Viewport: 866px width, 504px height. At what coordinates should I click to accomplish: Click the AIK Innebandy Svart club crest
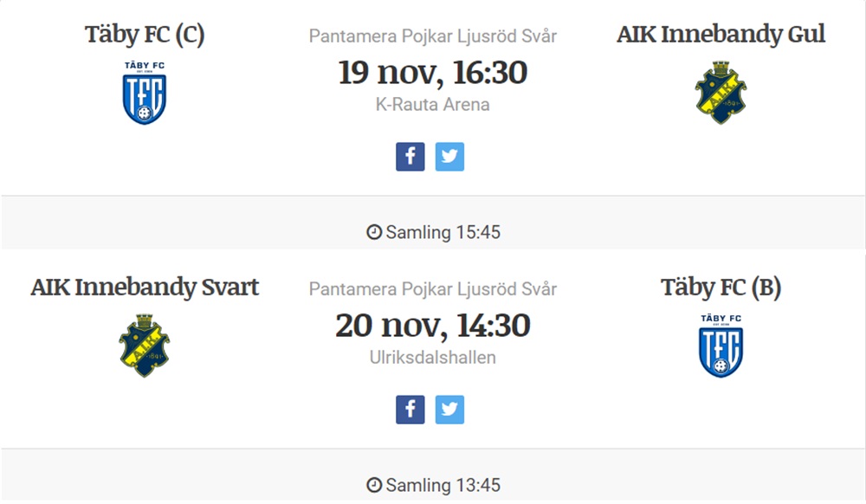pos(144,346)
